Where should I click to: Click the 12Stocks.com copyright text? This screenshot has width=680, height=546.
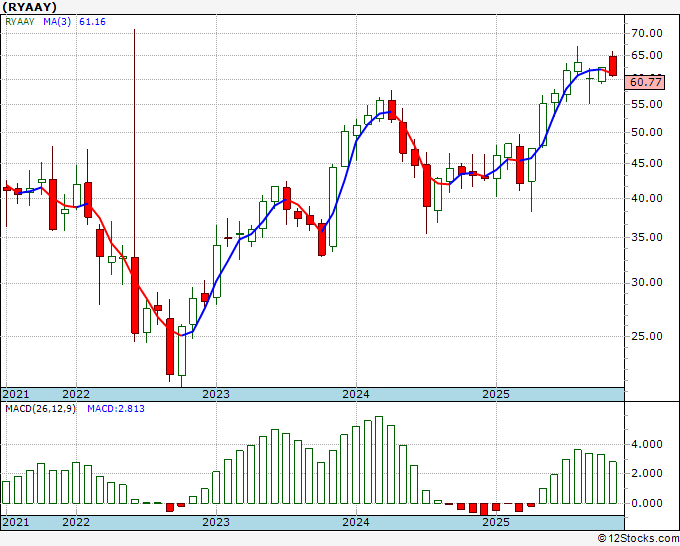[638, 539]
